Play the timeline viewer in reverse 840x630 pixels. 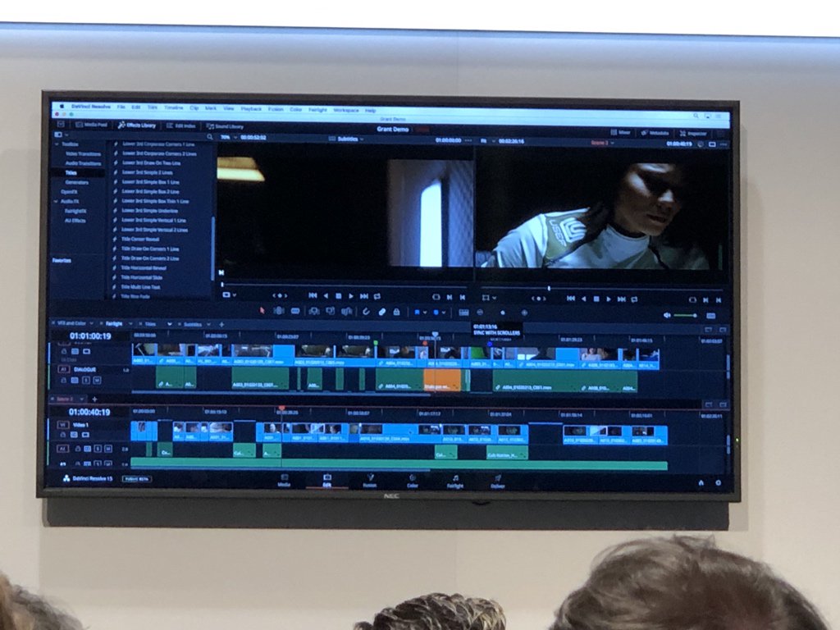click(584, 299)
